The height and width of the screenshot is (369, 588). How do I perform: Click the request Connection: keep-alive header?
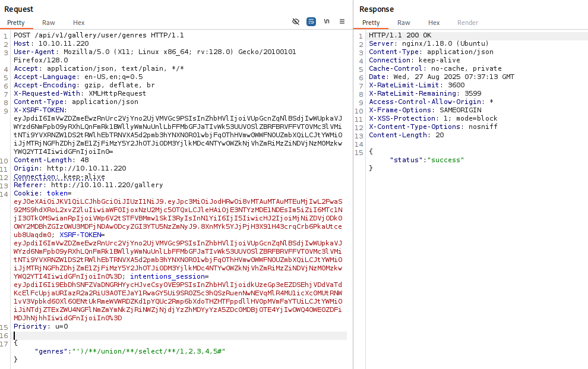(x=59, y=176)
